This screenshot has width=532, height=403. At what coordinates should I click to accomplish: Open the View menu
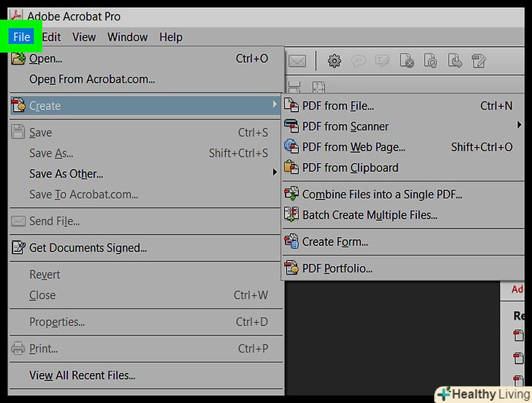(84, 37)
